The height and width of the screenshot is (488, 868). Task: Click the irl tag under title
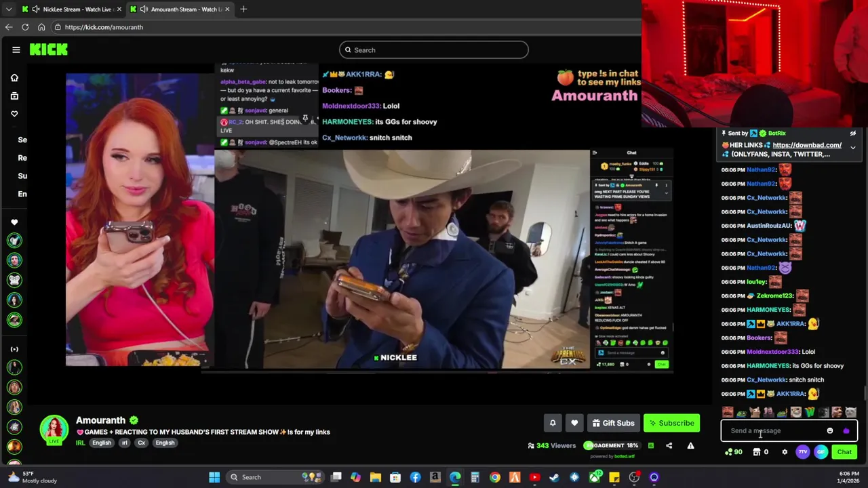pos(124,443)
